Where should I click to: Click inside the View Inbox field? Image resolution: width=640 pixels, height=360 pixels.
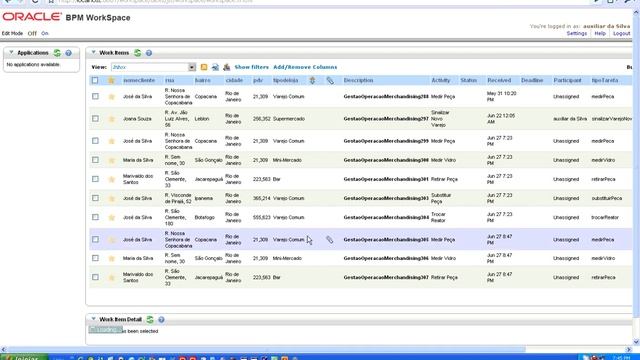click(149, 67)
